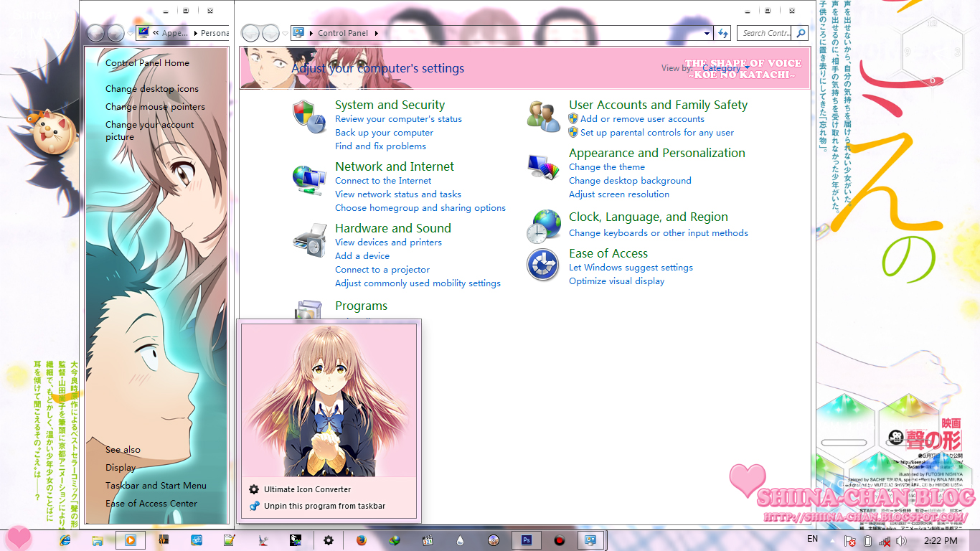980x551 pixels.
Task: Open Windows Media Player from the taskbar
Action: tap(131, 540)
